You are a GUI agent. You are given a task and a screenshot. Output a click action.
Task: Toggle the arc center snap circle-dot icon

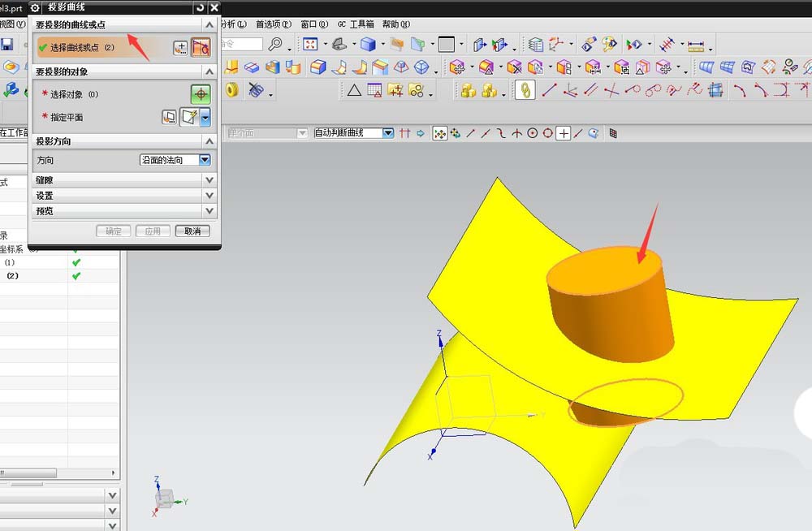pos(533,134)
